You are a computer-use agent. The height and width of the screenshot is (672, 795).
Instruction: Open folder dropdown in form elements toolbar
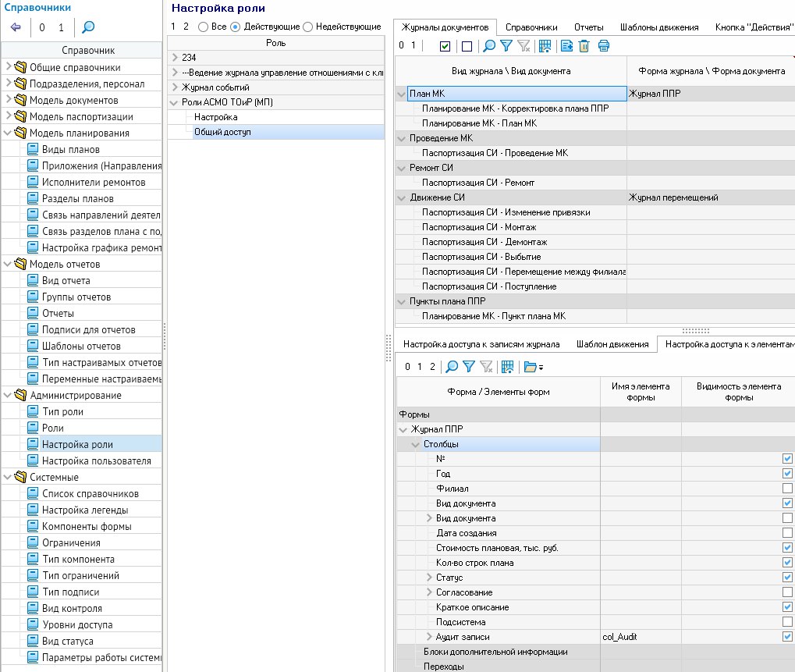[534, 367]
